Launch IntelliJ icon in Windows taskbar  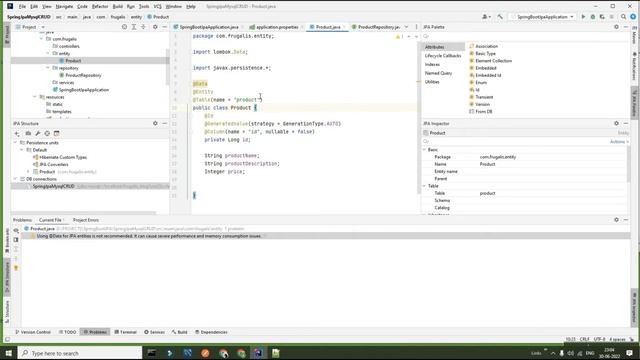click(258, 353)
